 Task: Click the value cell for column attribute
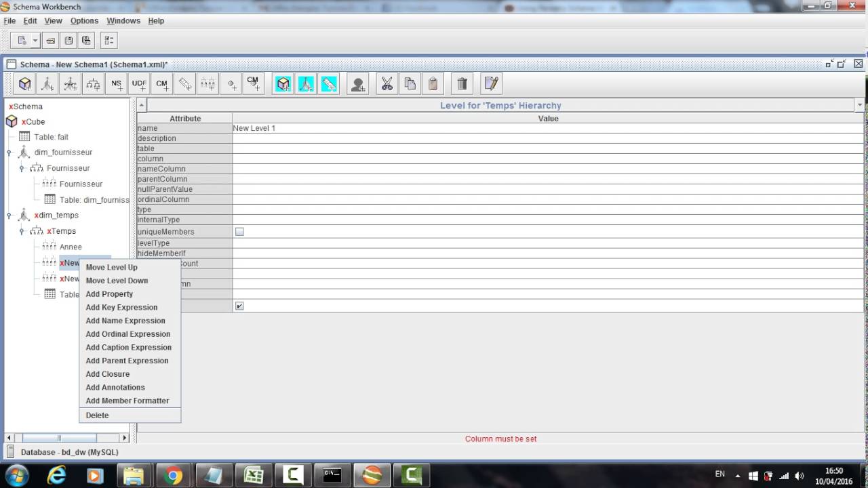(548, 159)
